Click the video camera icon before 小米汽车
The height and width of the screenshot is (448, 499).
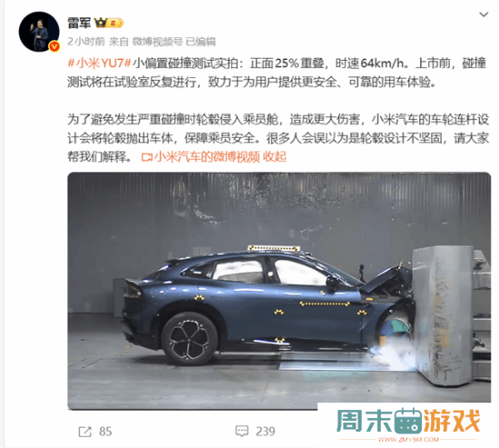click(147, 157)
